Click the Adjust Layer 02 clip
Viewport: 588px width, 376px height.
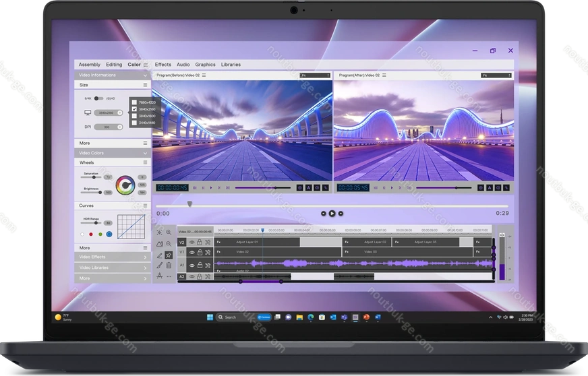coord(376,242)
